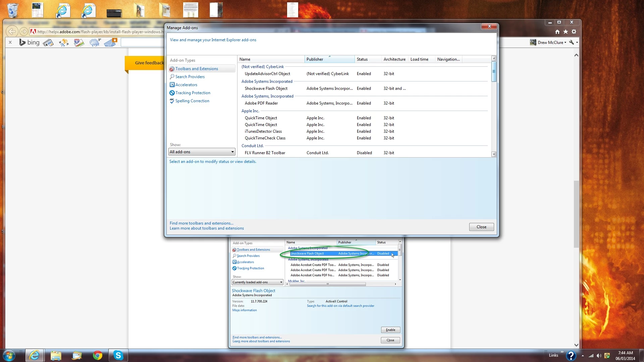This screenshot has width=644, height=362.
Task: Click the add-on list vertical scrollbar down arrow
Action: point(494,154)
